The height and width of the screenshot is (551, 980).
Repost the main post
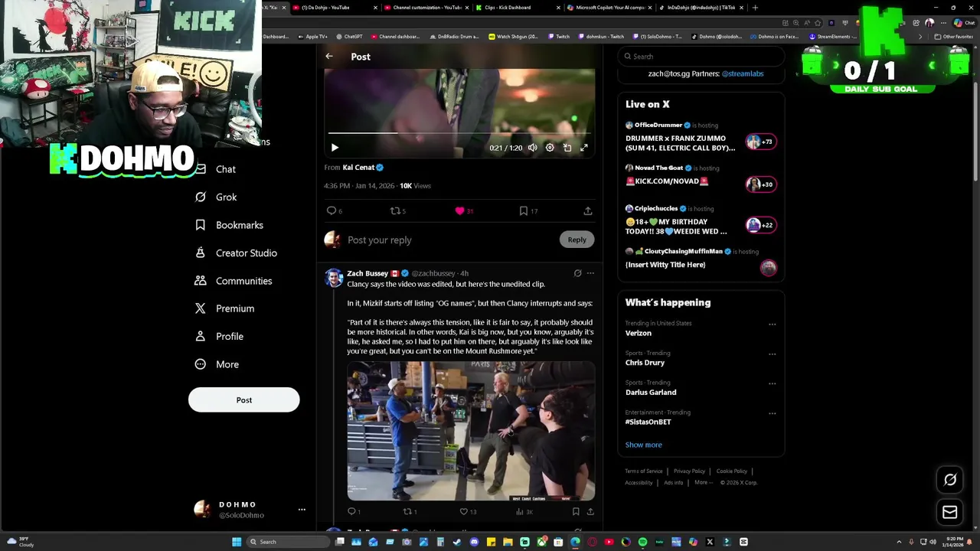pos(396,210)
